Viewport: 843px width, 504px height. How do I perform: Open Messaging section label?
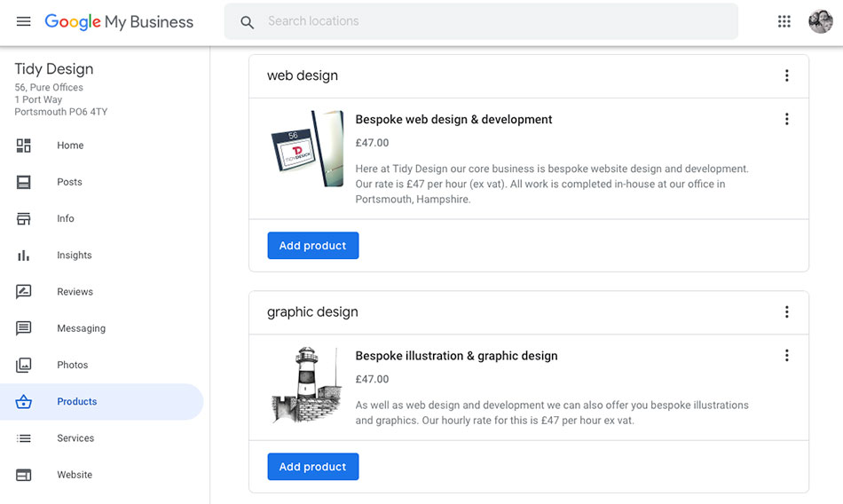[81, 328]
